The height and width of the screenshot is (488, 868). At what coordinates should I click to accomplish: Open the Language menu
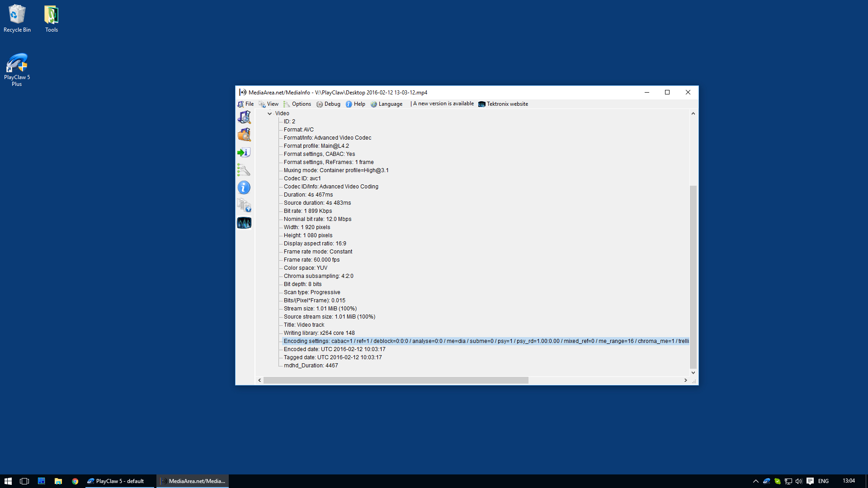[x=390, y=104]
